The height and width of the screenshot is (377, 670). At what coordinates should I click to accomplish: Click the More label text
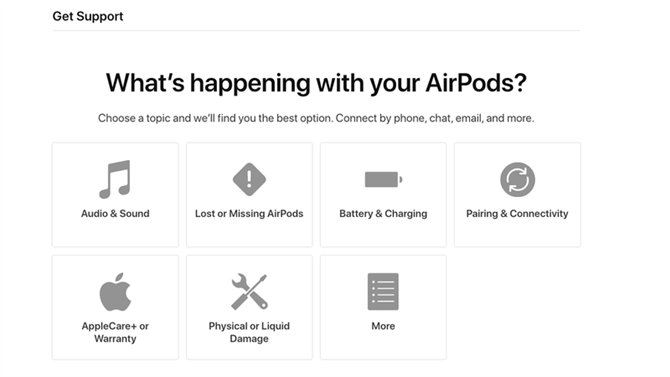(383, 326)
